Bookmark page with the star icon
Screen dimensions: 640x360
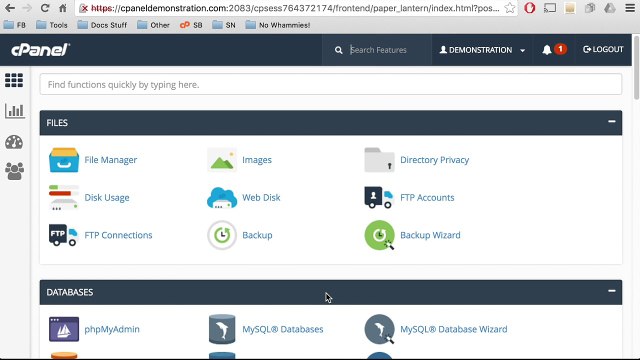pyautogui.click(x=509, y=8)
